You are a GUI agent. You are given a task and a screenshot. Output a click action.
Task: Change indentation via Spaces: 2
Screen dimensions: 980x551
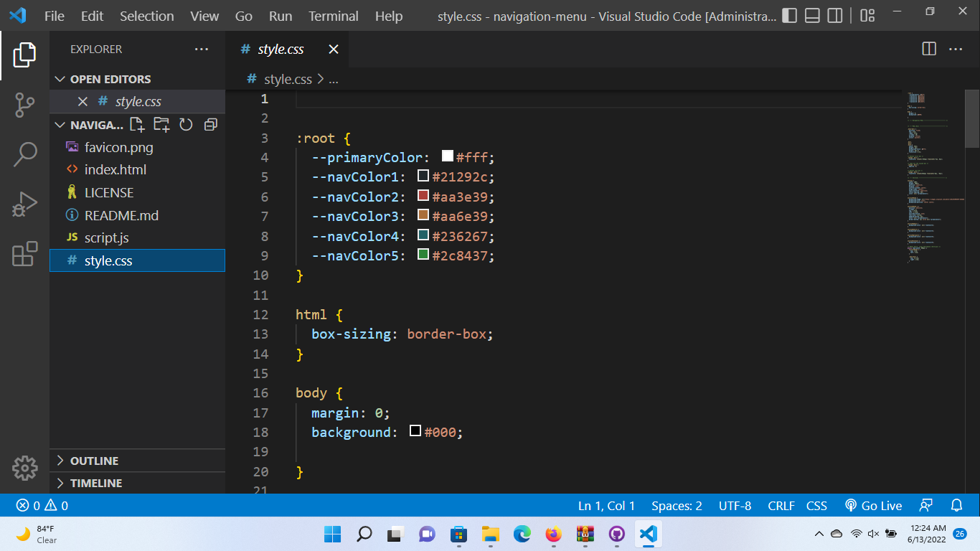click(x=677, y=505)
